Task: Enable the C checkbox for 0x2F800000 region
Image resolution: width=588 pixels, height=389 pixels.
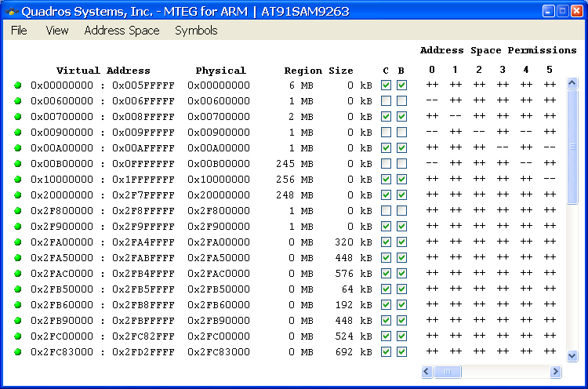Action: [386, 211]
